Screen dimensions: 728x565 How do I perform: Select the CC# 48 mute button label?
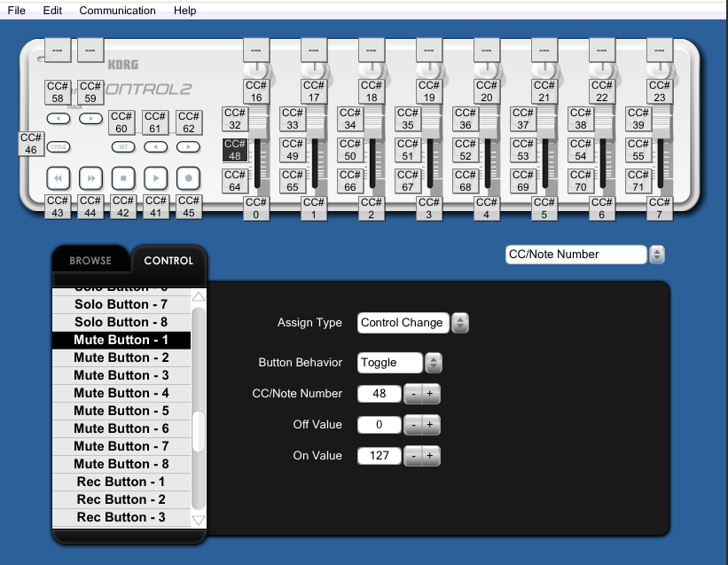[x=235, y=150]
